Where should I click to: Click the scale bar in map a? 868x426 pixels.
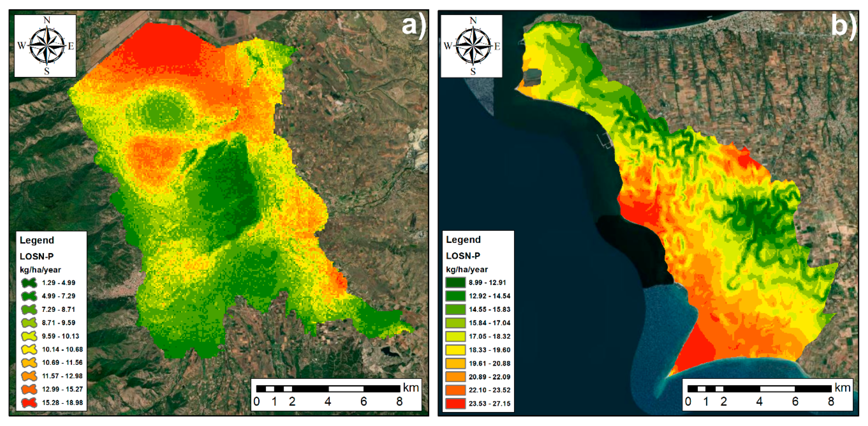tap(328, 389)
